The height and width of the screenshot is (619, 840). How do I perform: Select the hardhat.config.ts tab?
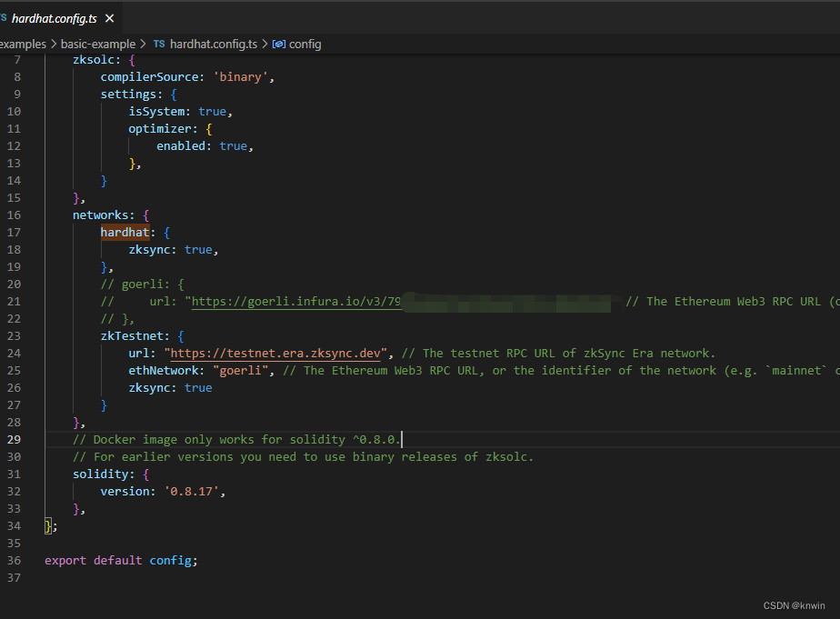[54, 19]
